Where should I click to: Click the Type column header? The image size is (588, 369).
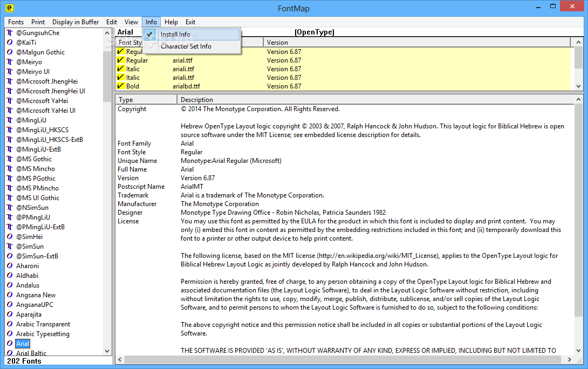[x=146, y=100]
